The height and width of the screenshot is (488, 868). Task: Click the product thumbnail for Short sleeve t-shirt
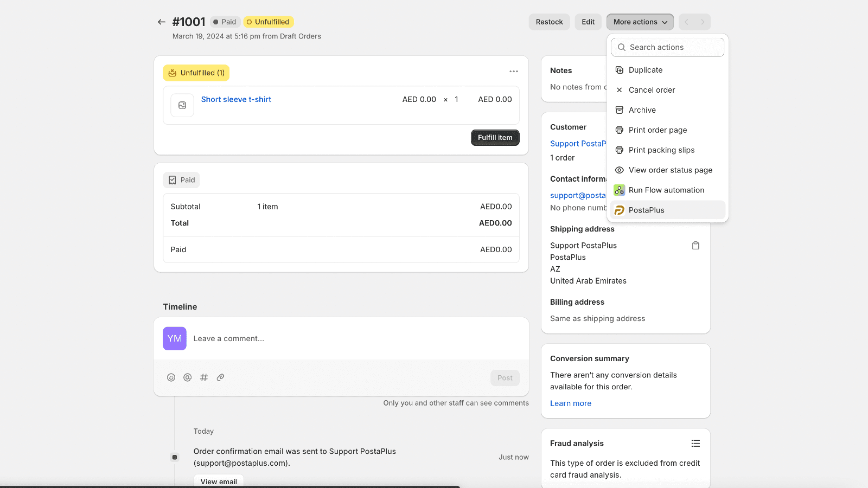tap(182, 105)
